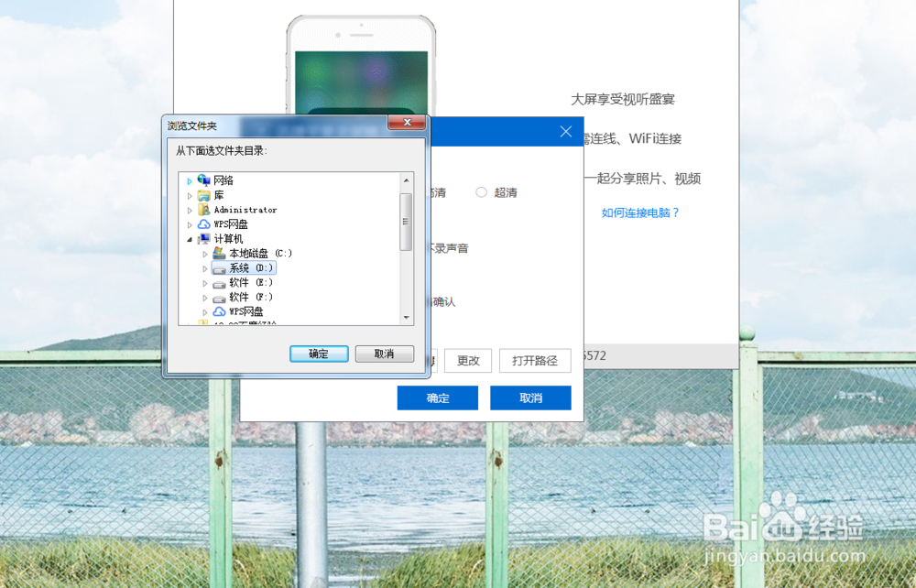Select the Administrator user folder icon
The width and height of the screenshot is (916, 588).
[x=203, y=210]
